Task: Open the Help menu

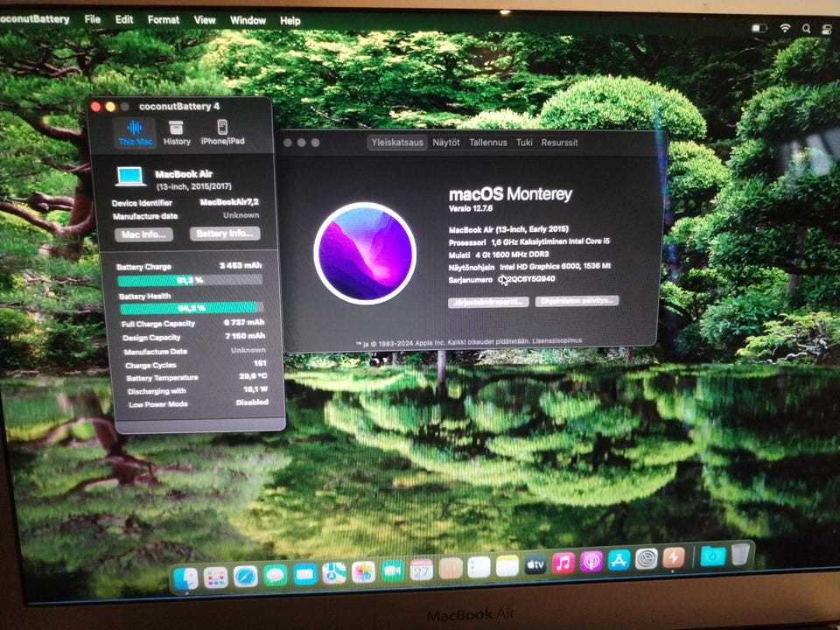Action: click(x=290, y=21)
